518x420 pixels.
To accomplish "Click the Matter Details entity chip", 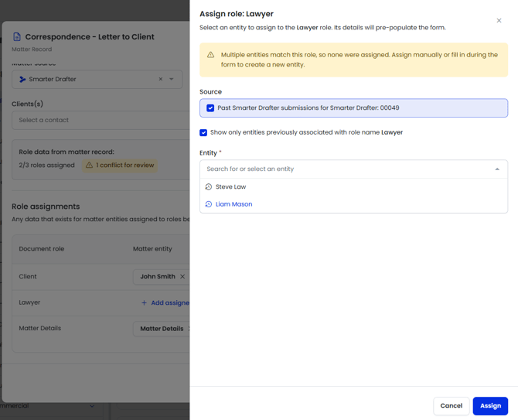I will coord(162,329).
